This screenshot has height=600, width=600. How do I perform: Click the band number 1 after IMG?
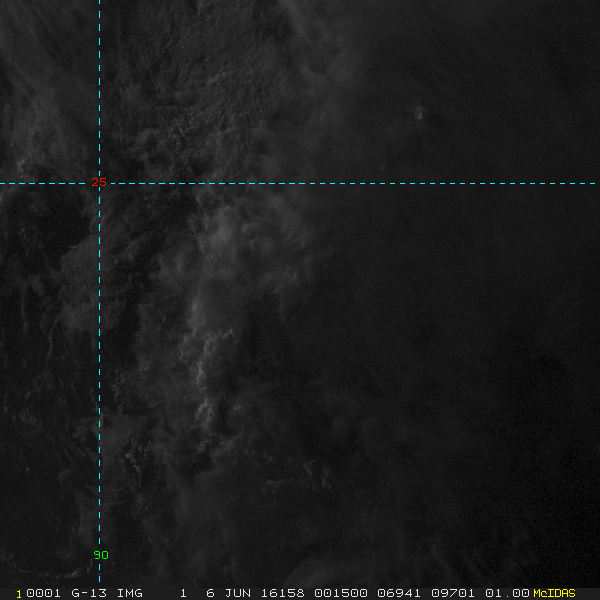coord(184,593)
